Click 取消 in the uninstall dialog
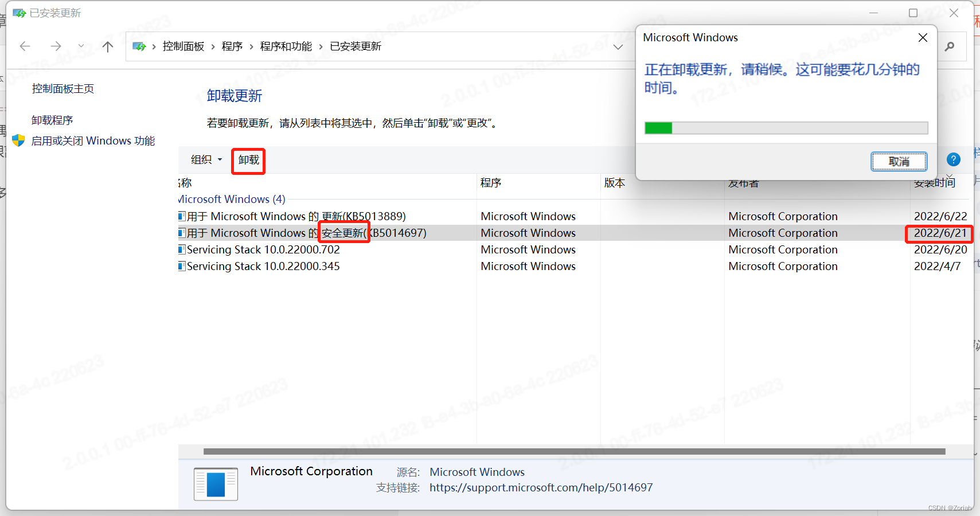Screen dimensions: 980x516 [899, 162]
